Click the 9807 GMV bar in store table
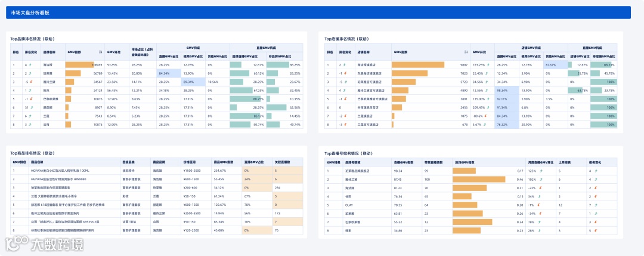 coord(418,65)
